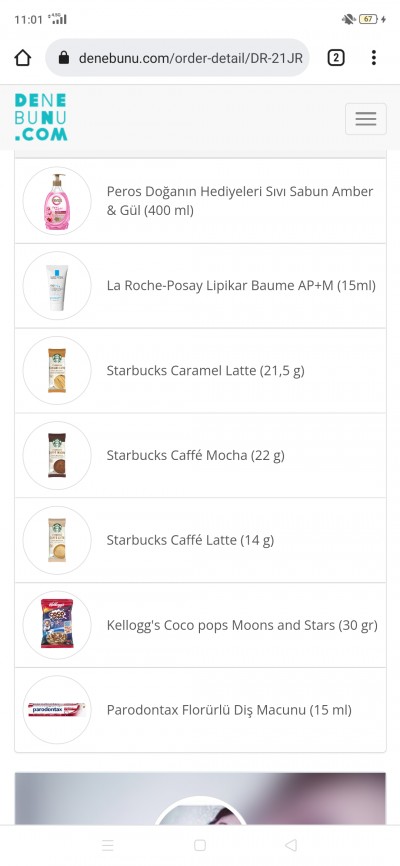Tap the browser home icon

point(23,57)
